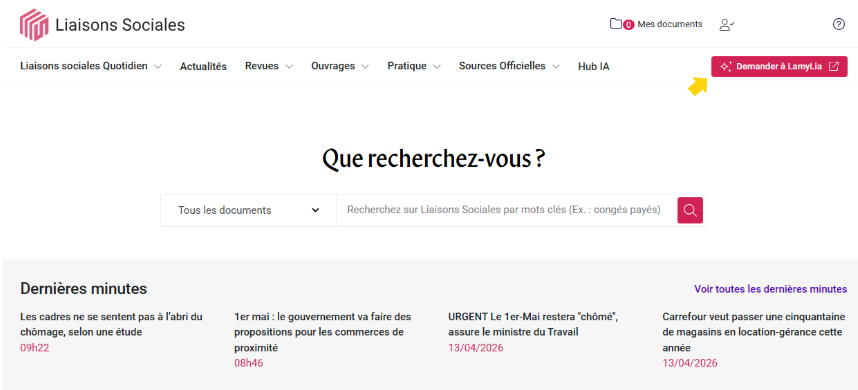Click the 08h46 timestamp
858x390 pixels.
[248, 363]
